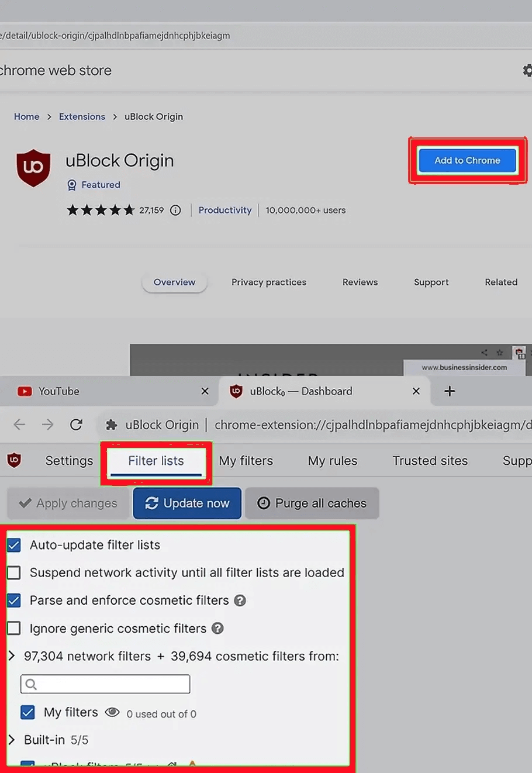Viewport: 532px width, 773px height.
Task: Enable Ignore generic cosmetic filters
Action: click(14, 629)
